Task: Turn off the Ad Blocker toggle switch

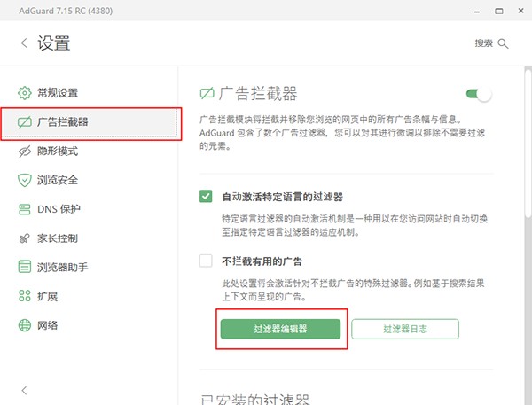Action: point(478,93)
